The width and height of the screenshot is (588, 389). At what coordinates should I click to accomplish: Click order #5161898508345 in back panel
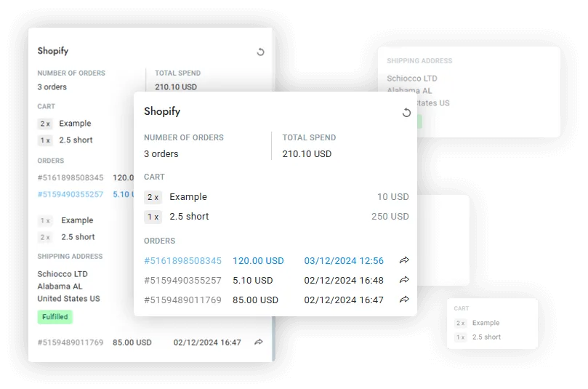pyautogui.click(x=70, y=177)
